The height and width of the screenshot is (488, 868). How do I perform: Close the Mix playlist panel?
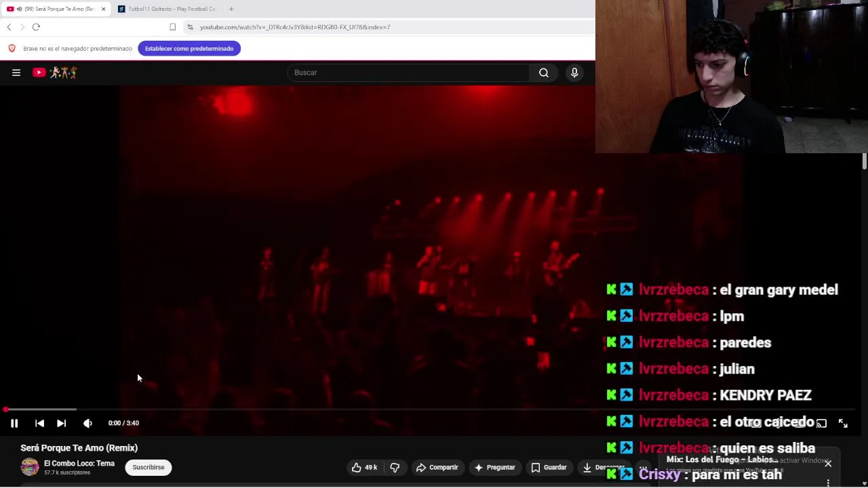click(828, 464)
